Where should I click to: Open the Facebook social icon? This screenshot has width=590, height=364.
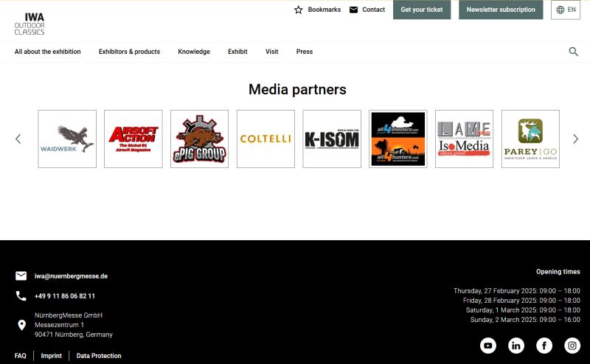544,346
